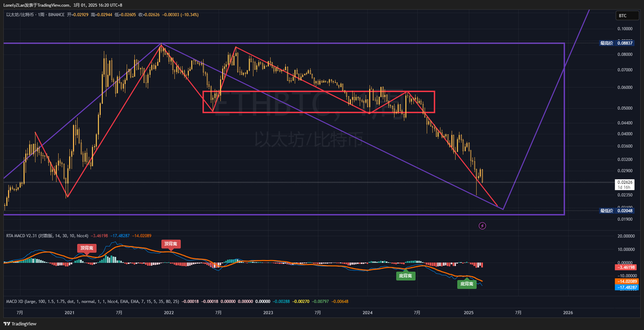Click the 最高价 0.08837 price label
Screen dimensions: 644x330
616,43
